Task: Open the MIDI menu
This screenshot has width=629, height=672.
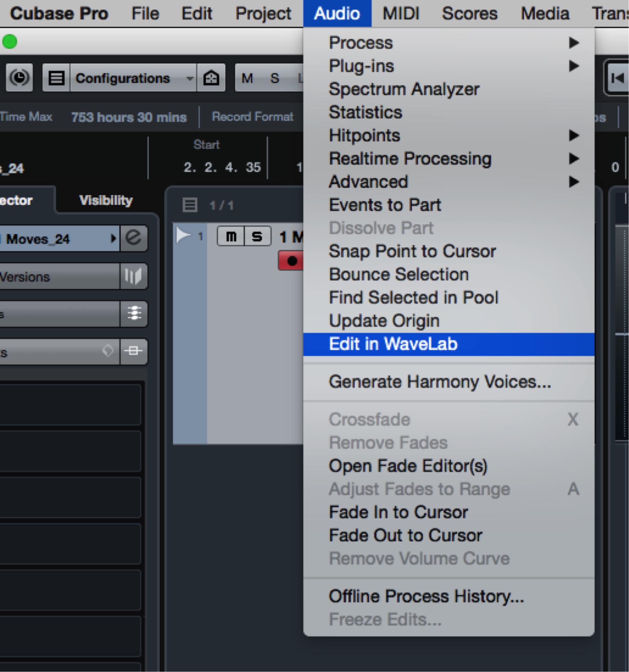Action: pyautogui.click(x=401, y=13)
